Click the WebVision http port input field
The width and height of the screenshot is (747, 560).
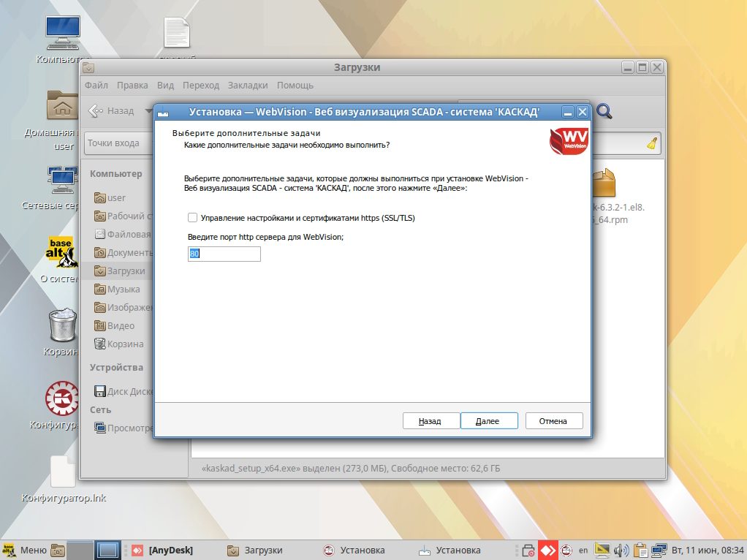(x=224, y=254)
